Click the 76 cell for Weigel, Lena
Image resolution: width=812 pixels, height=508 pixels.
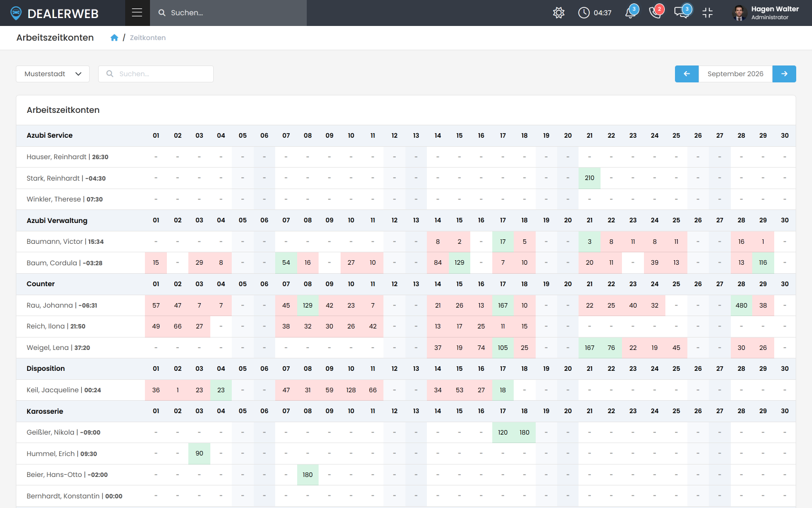[611, 348]
